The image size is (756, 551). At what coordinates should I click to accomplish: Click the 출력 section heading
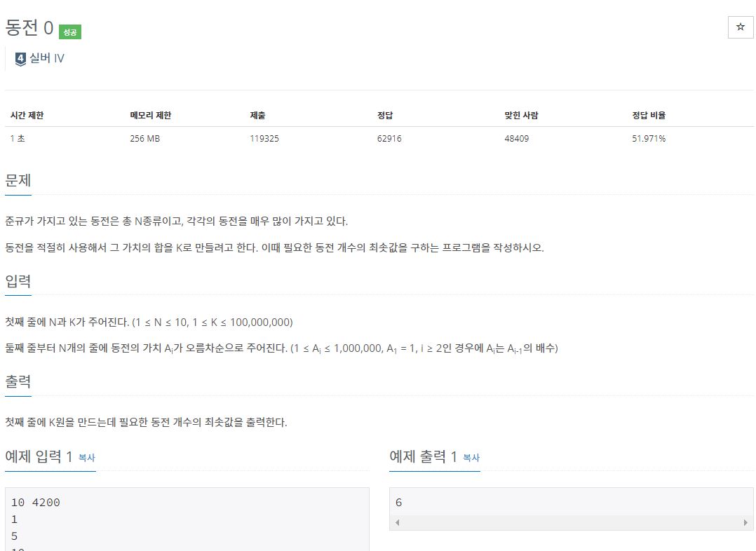coord(18,381)
